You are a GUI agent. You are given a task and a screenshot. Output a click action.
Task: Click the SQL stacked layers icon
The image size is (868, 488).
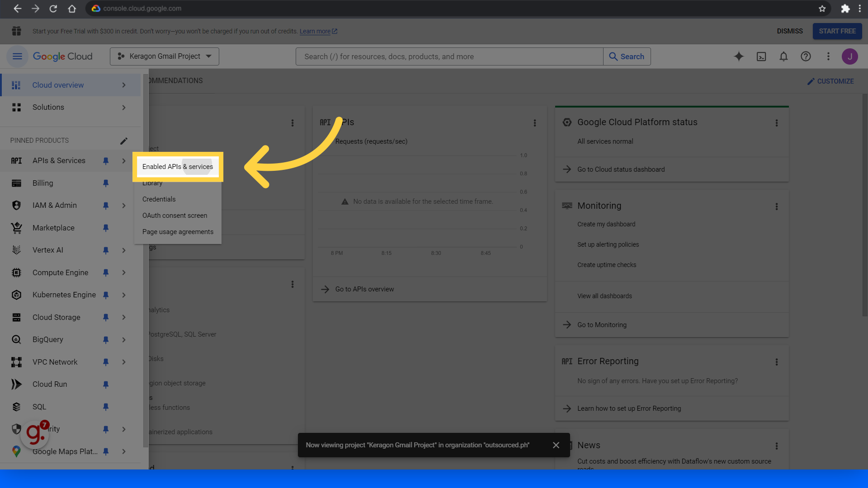tap(17, 407)
